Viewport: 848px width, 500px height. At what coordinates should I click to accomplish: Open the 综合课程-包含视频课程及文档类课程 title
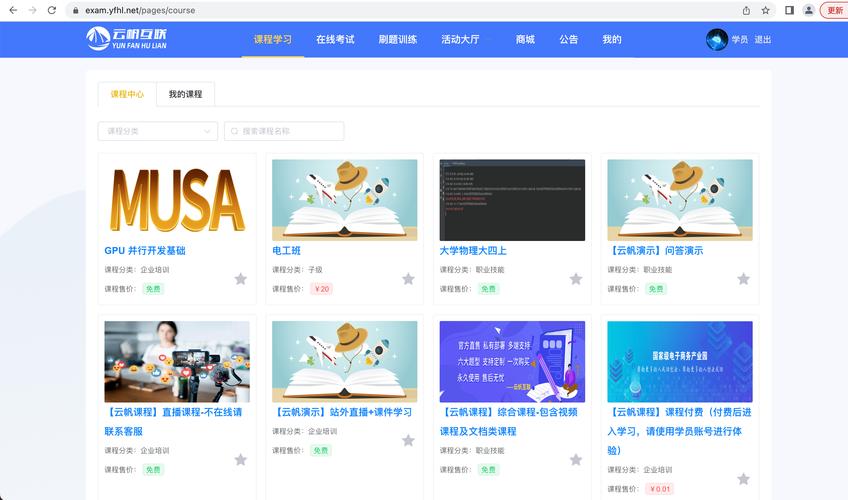[x=508, y=422]
